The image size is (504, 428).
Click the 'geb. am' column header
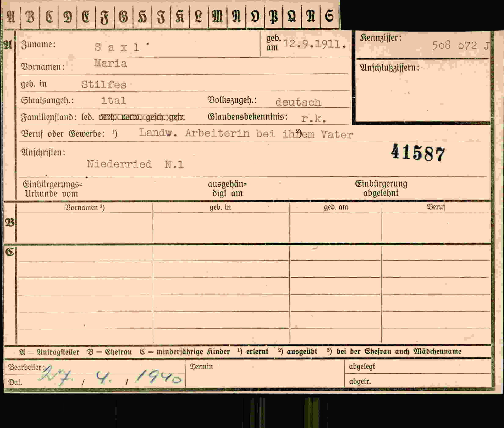[x=336, y=207]
